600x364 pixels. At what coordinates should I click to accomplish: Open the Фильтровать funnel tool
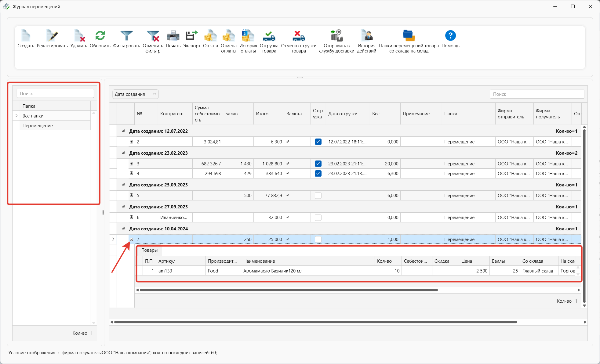pos(126,36)
